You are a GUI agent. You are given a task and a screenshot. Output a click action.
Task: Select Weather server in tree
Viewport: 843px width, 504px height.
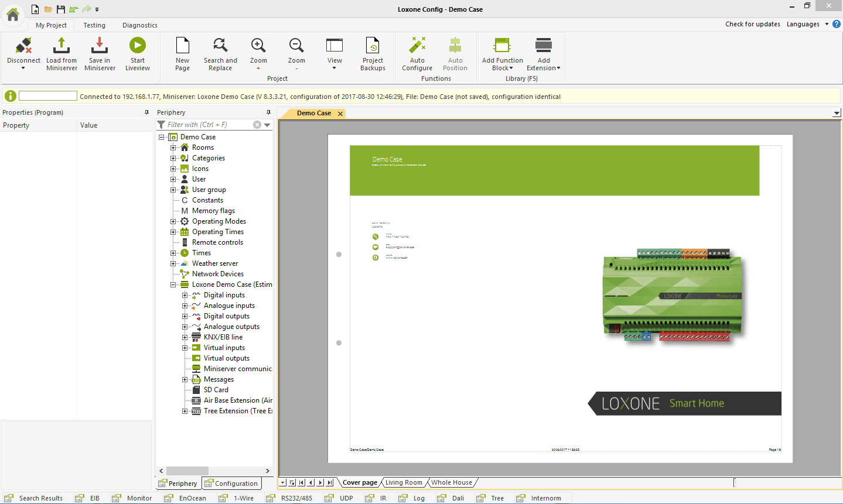pos(215,263)
